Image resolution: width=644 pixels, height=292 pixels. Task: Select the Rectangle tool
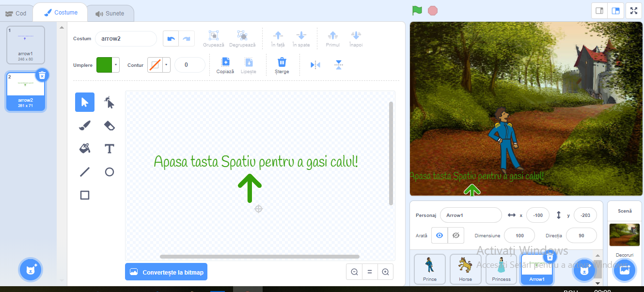(84, 195)
